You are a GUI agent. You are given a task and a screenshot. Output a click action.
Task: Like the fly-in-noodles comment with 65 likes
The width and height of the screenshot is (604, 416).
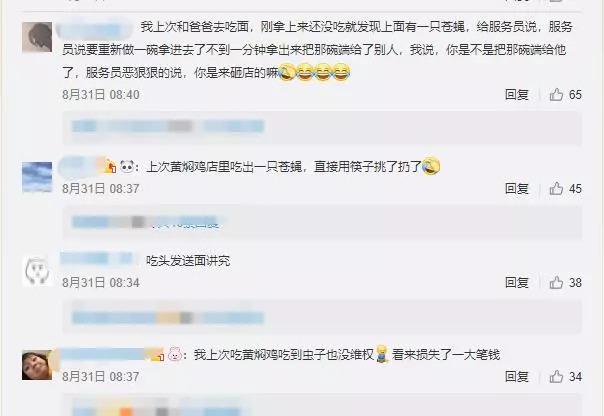click(556, 94)
